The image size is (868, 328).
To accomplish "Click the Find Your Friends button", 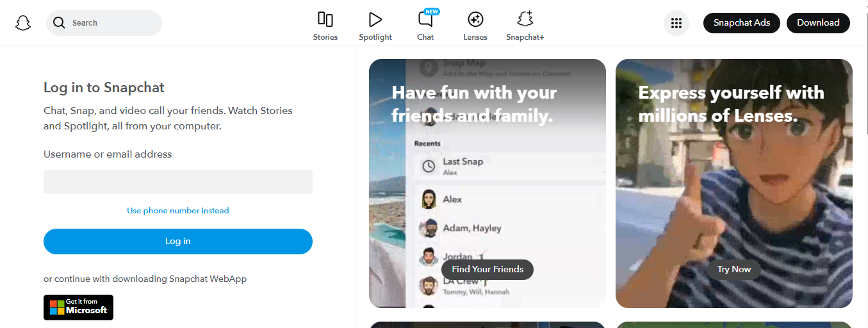I will click(487, 269).
